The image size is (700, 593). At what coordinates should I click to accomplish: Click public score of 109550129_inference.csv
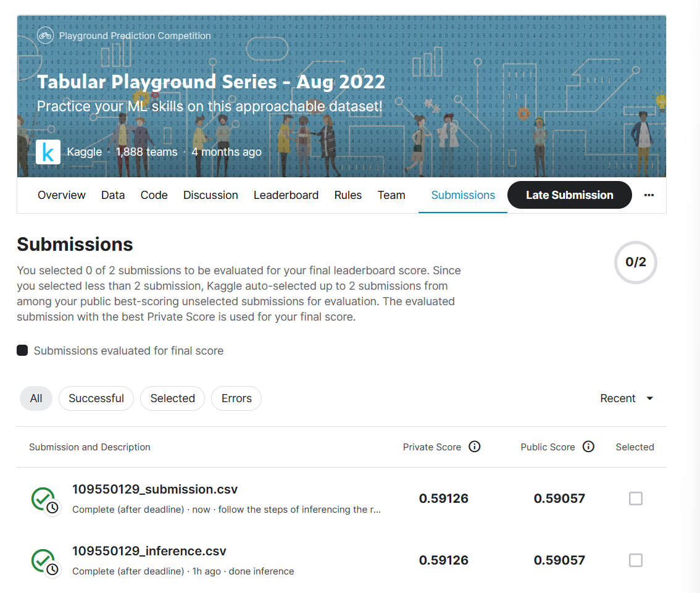pyautogui.click(x=559, y=560)
